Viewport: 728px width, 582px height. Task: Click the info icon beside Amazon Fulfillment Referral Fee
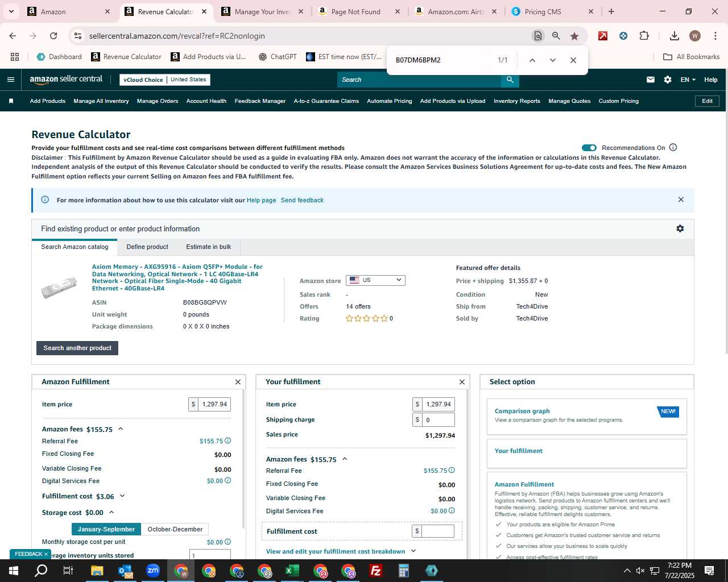tap(228, 440)
